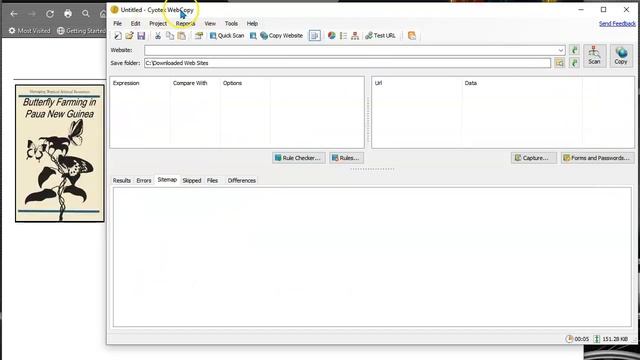Reload the page in the browser window
This screenshot has height=360, width=640.
pyautogui.click(x=50, y=14)
